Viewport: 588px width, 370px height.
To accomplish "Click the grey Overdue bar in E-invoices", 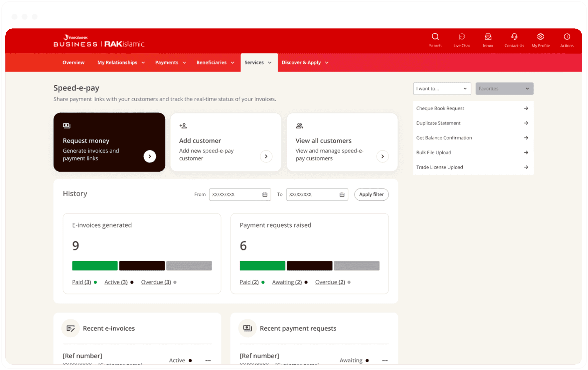I will click(189, 266).
